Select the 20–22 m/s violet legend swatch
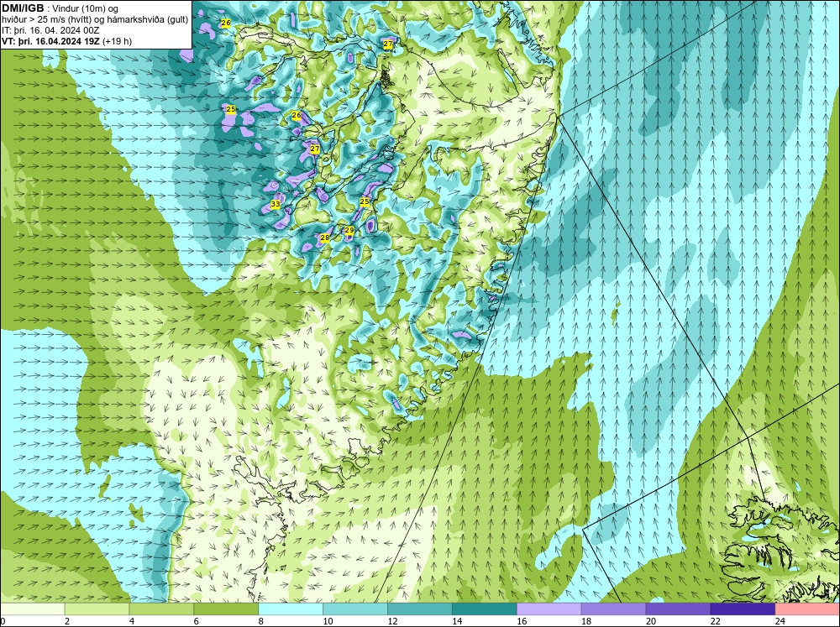 (x=678, y=609)
